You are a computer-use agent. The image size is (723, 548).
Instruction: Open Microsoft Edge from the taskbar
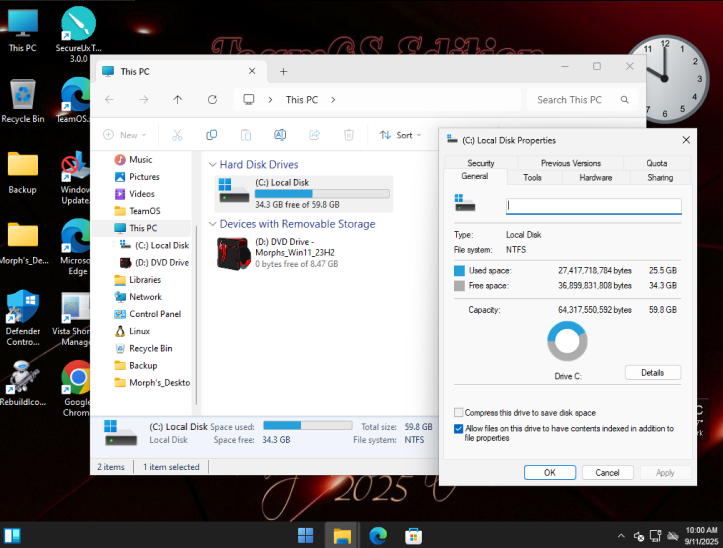pyautogui.click(x=378, y=536)
